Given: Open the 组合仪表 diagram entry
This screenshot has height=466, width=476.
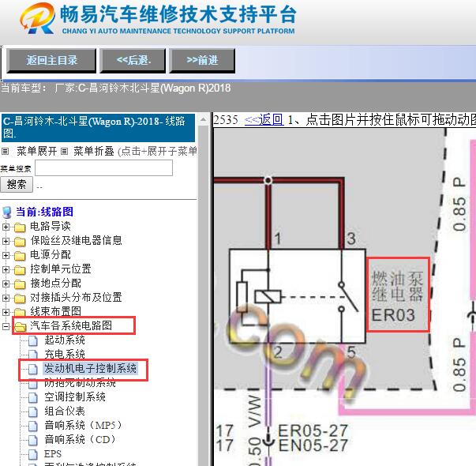Looking at the screenshot, I should pyautogui.click(x=65, y=412).
